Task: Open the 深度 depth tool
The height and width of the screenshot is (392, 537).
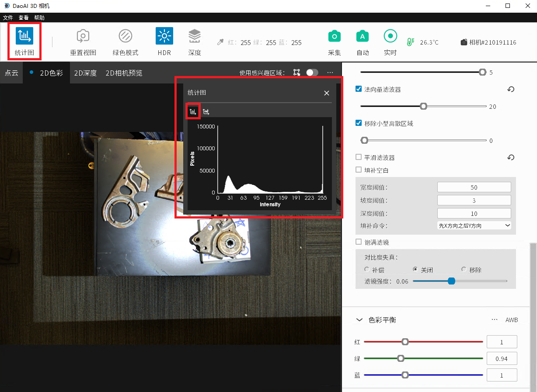Action: (x=195, y=36)
